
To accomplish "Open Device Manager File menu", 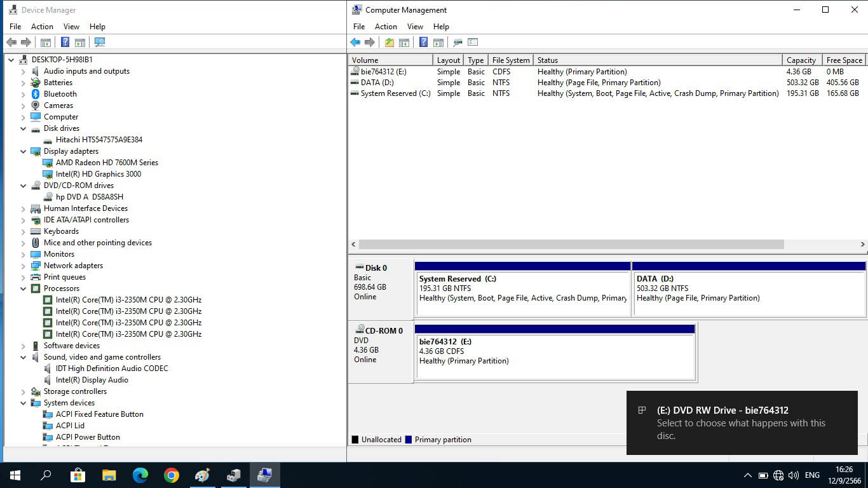I will [x=15, y=27].
